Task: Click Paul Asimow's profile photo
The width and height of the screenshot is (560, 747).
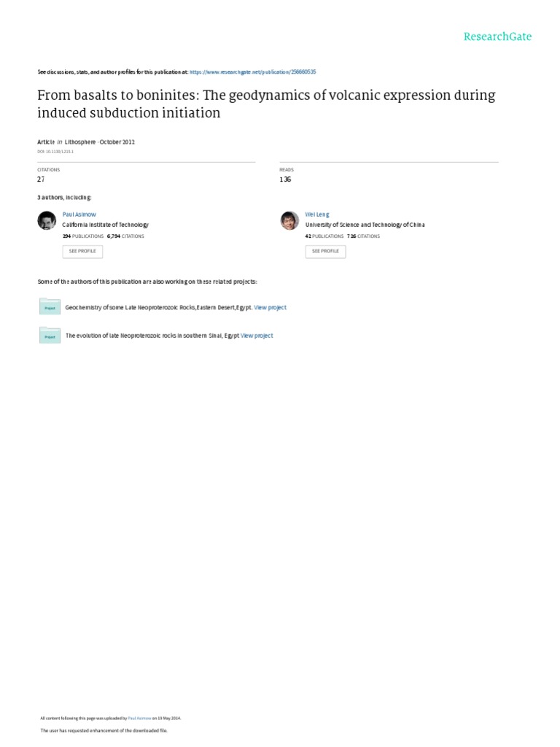Action: (46, 220)
